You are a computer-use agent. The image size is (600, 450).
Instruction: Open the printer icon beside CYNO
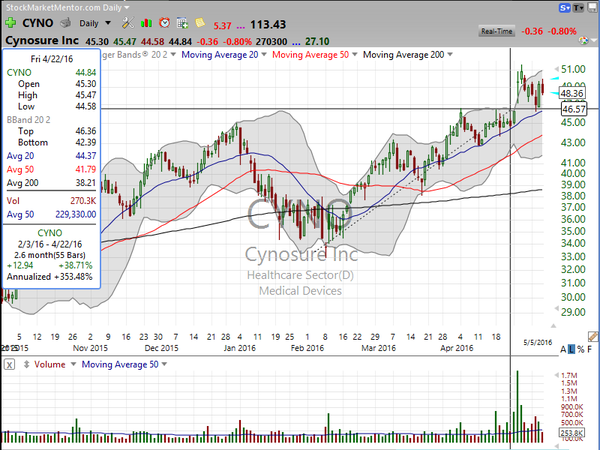tap(65, 23)
